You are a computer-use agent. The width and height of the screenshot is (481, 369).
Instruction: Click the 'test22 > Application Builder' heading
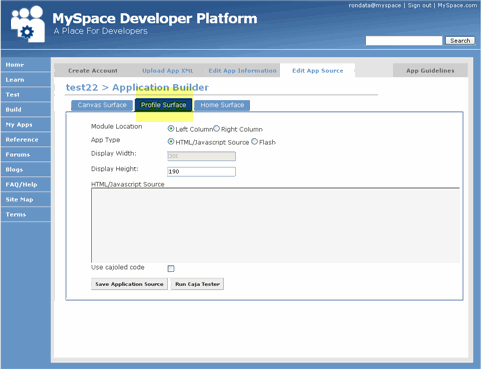pos(137,87)
